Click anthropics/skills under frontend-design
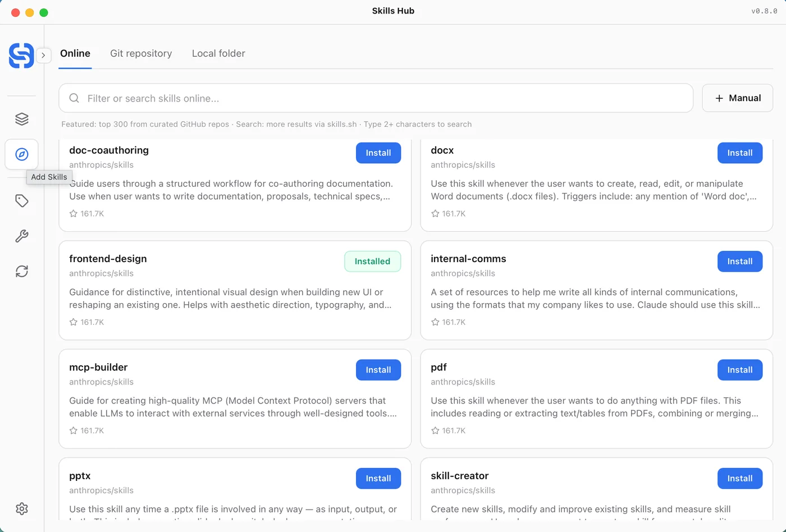Screen dimensions: 786x532 click(101, 273)
